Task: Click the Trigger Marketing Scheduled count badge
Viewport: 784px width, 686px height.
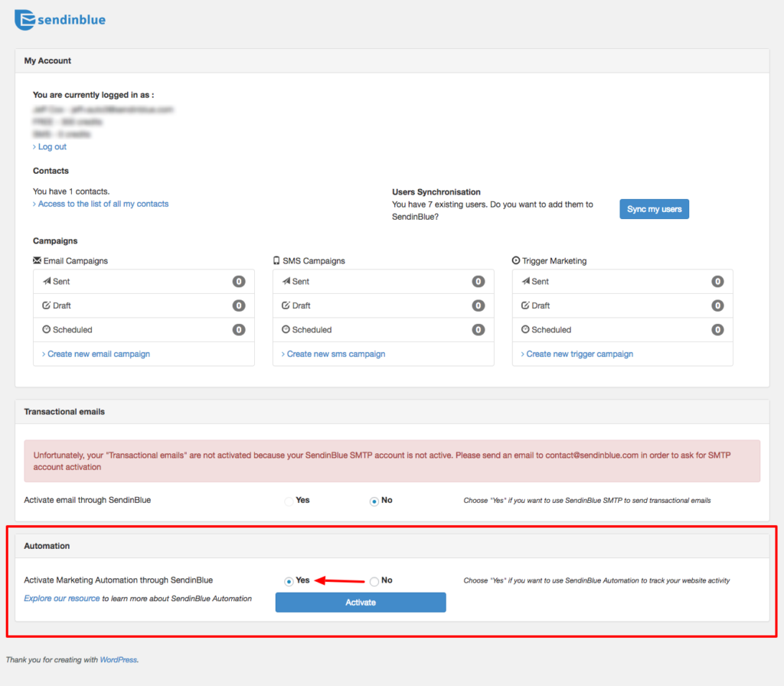Action: 717,329
